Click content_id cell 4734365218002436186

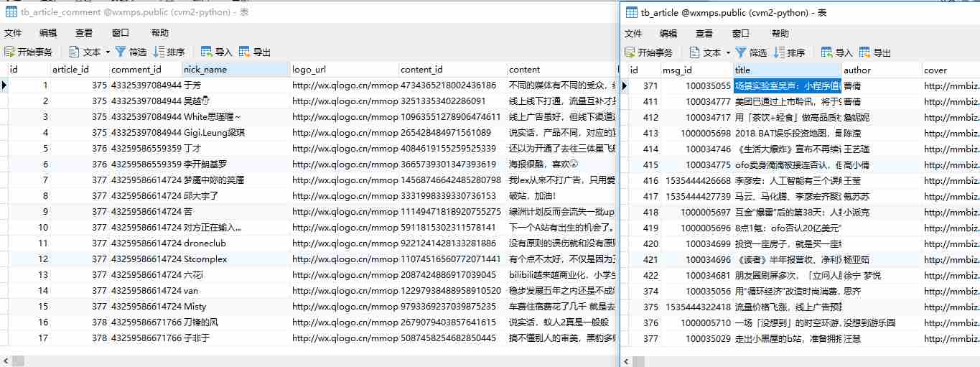coord(452,85)
